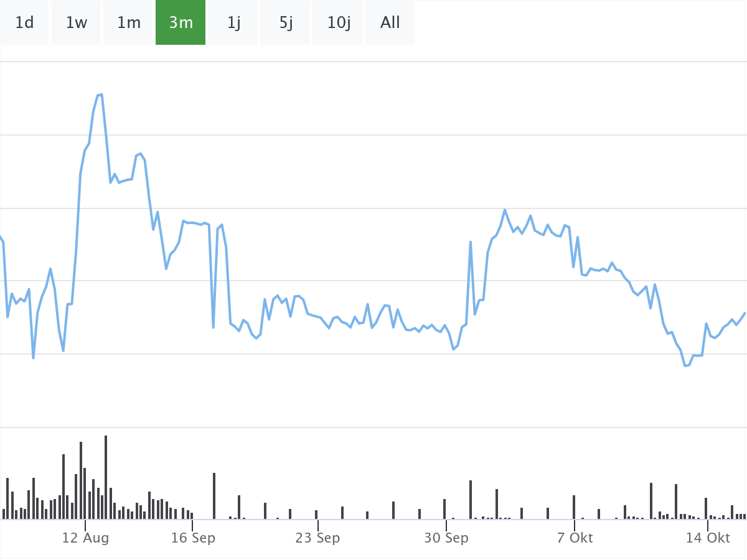This screenshot has height=560, width=747.
Task: Select the 10j range tab
Action: tap(338, 23)
